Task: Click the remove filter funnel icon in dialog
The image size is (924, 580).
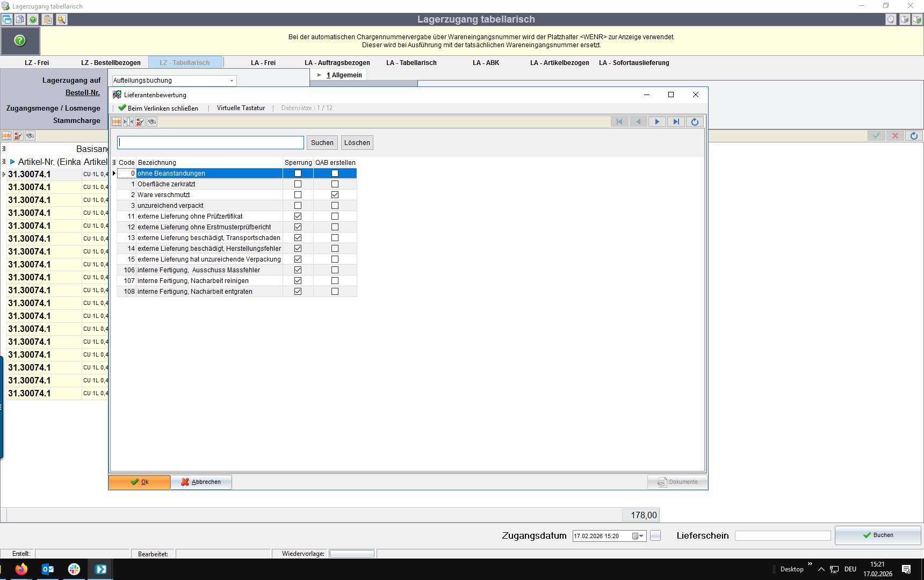Action: [140, 122]
